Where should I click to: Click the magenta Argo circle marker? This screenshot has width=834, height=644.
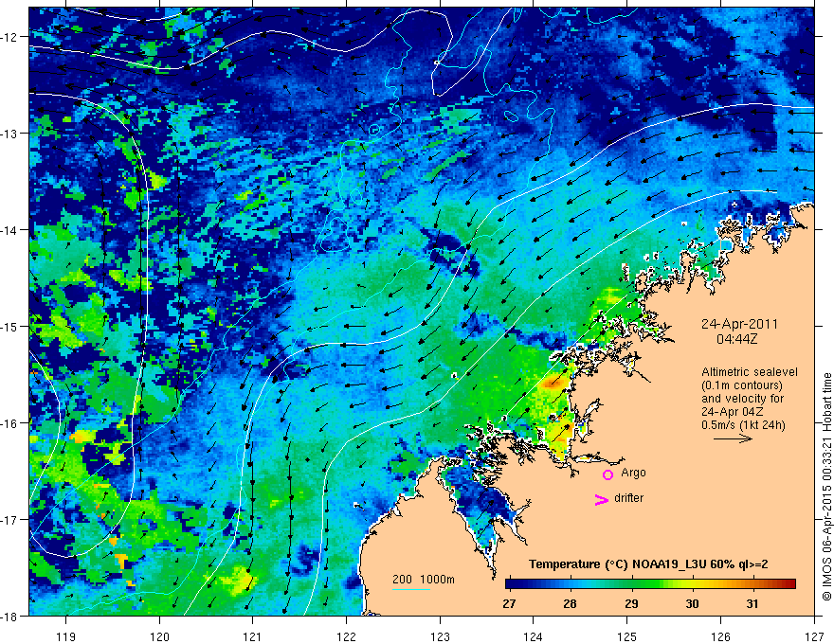tap(607, 474)
